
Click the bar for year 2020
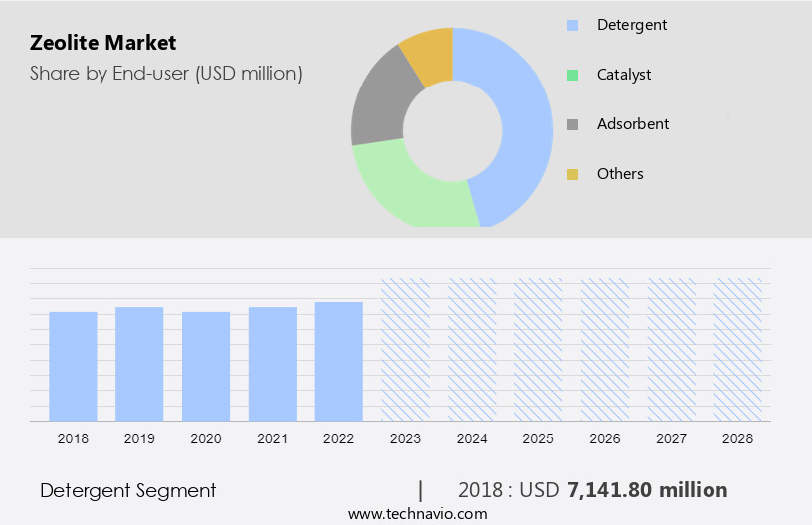point(206,366)
